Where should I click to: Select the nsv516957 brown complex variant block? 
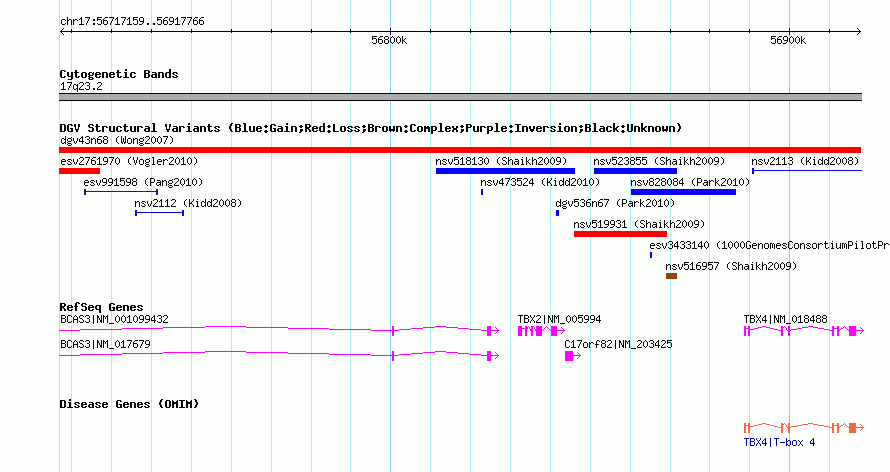pyautogui.click(x=671, y=276)
